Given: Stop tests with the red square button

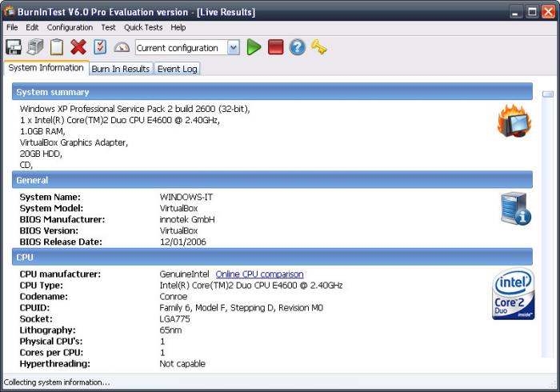Looking at the screenshot, I should (276, 47).
